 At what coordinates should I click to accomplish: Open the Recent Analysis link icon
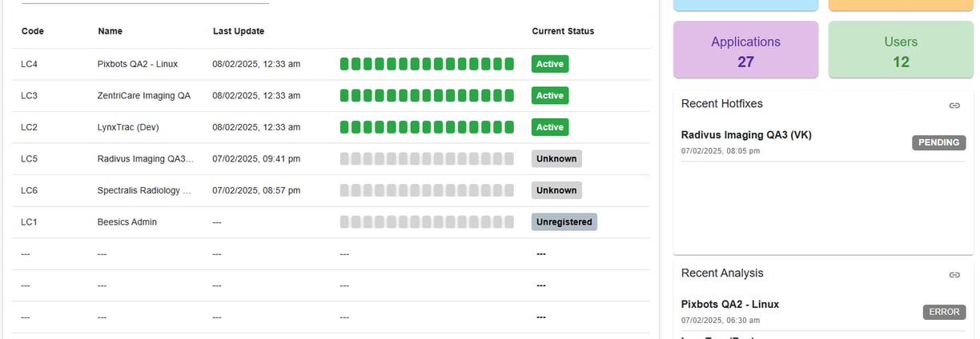(x=954, y=274)
